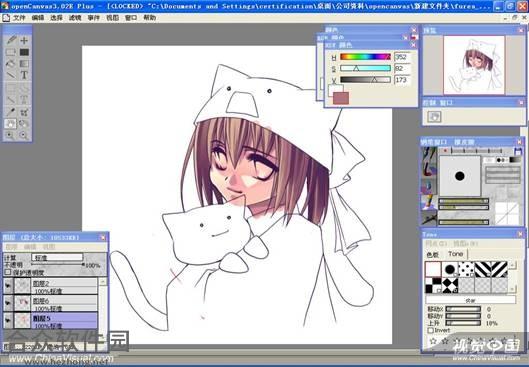This screenshot has height=367, width=529.
Task: Select the pen drawing tool in toolbox
Action: click(11, 40)
